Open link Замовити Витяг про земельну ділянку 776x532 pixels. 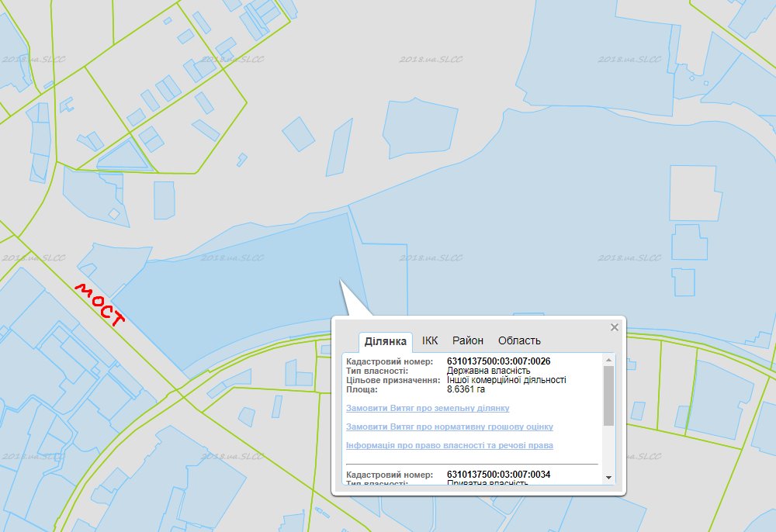[x=428, y=408]
